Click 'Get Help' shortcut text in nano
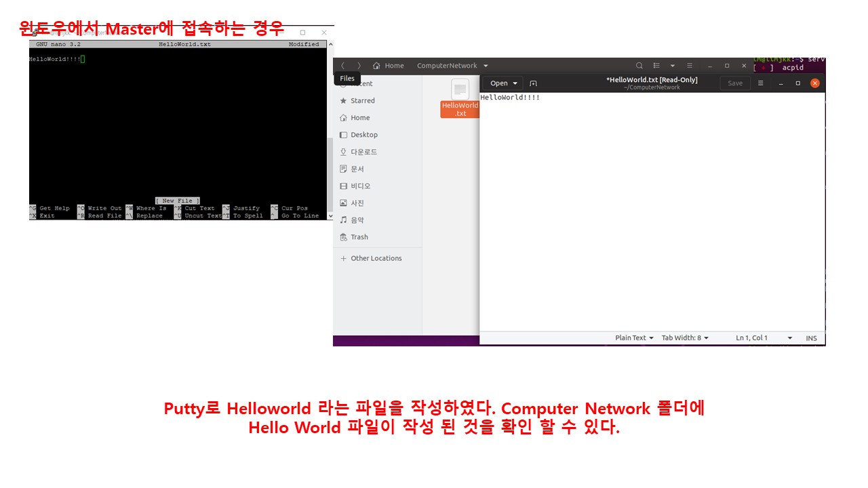 tap(54, 208)
